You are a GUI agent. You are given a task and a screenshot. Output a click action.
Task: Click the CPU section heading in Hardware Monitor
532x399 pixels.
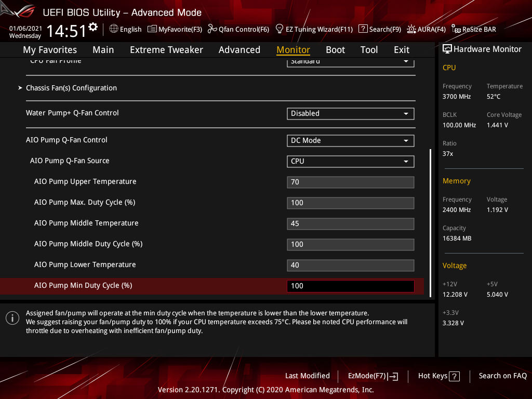(449, 68)
